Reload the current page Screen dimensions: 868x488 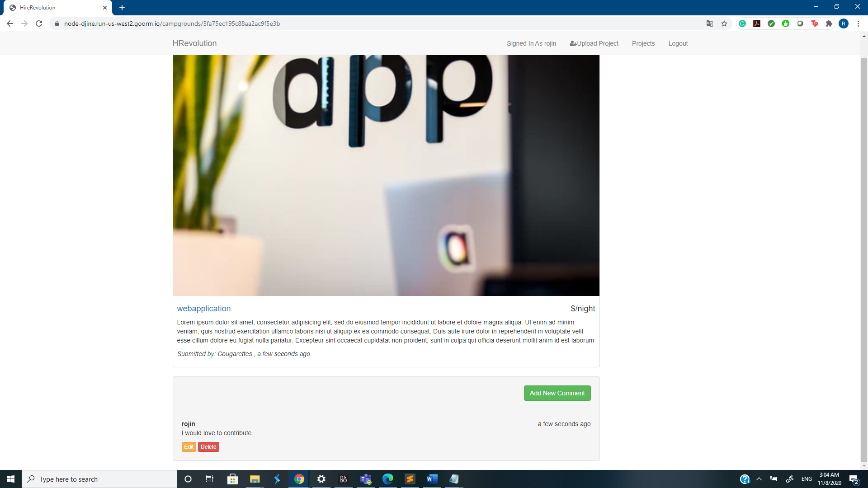39,23
